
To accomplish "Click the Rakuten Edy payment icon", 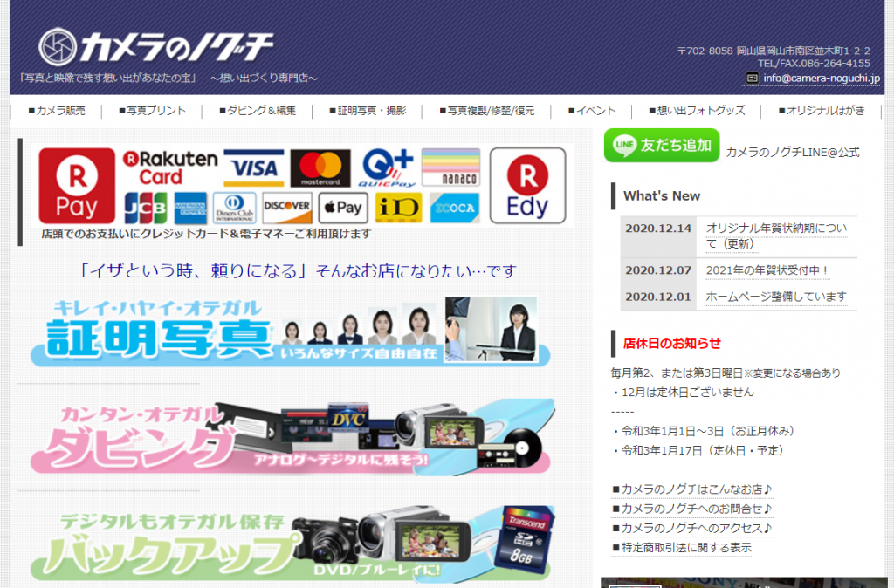I will [x=527, y=186].
